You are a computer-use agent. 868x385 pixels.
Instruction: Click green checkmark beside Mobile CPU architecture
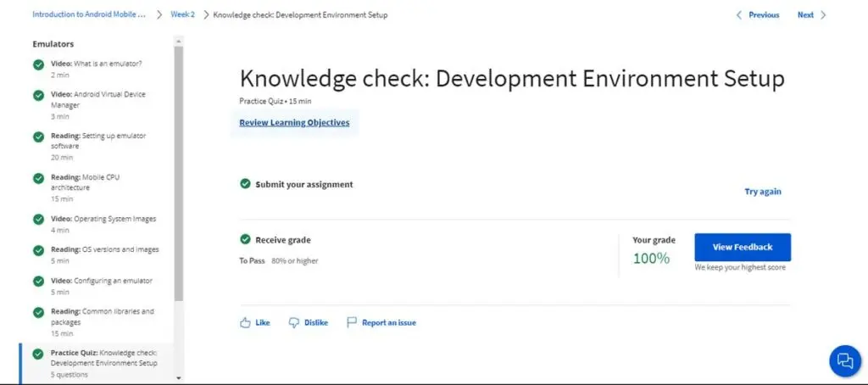click(x=38, y=178)
